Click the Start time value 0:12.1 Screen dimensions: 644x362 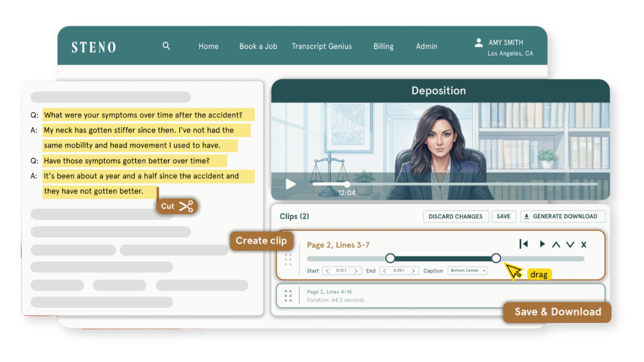[x=341, y=271]
